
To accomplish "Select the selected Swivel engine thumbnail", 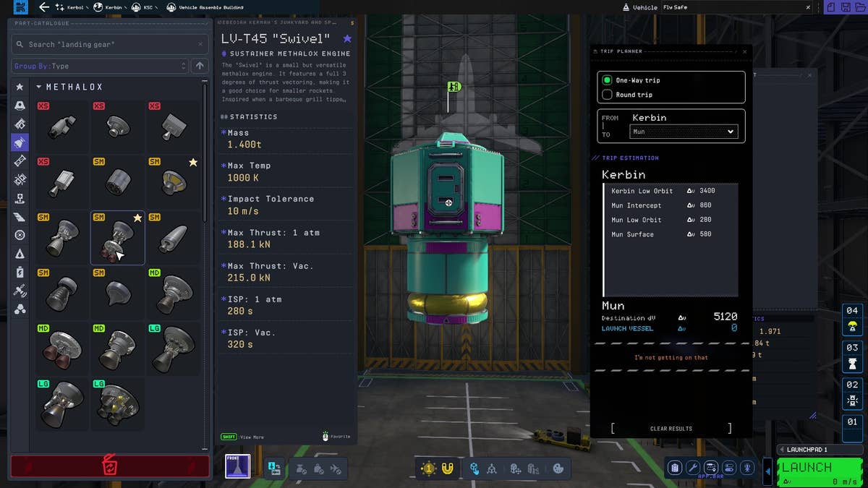I will coord(117,238).
